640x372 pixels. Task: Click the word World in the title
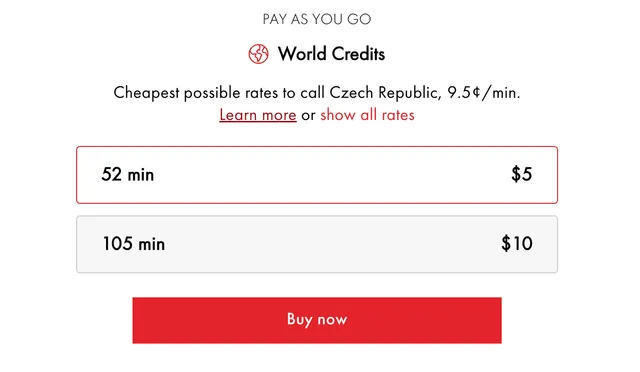click(x=302, y=54)
